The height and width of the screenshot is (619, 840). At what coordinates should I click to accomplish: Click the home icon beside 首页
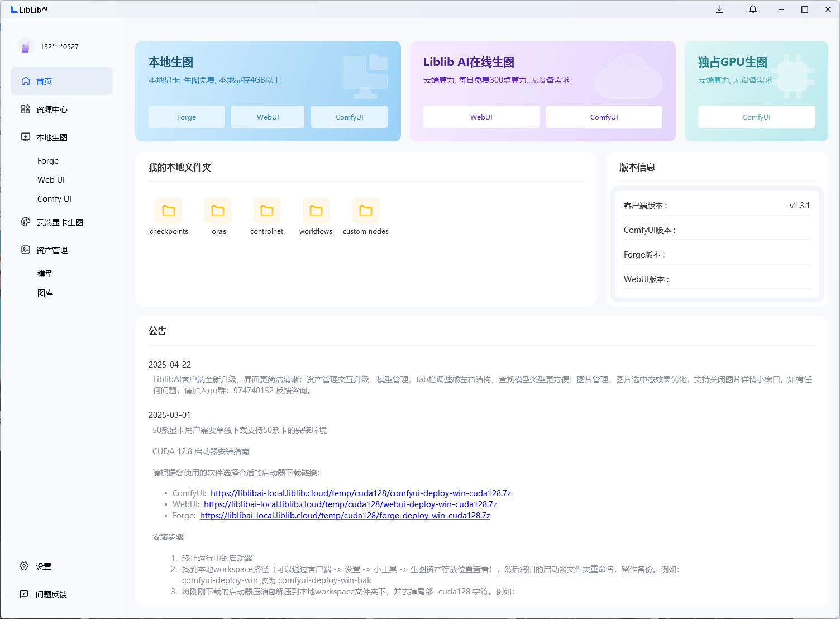pos(26,81)
